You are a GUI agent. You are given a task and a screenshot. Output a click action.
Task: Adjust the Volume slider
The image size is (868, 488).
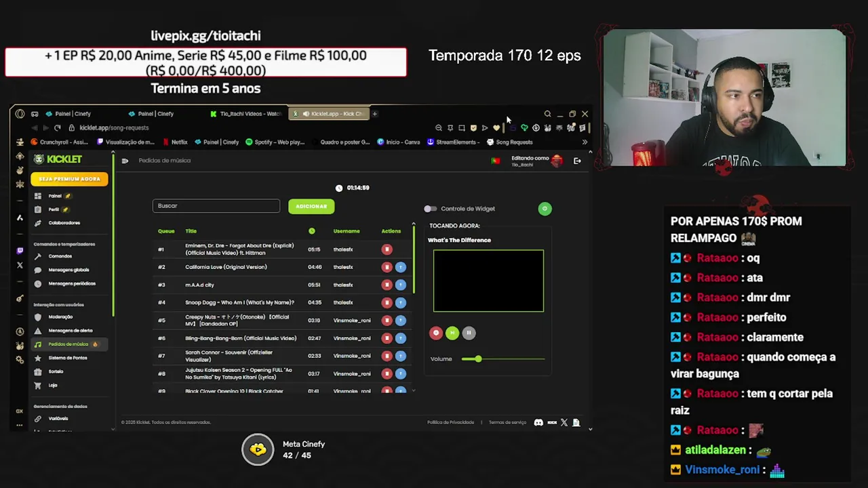coord(502,359)
